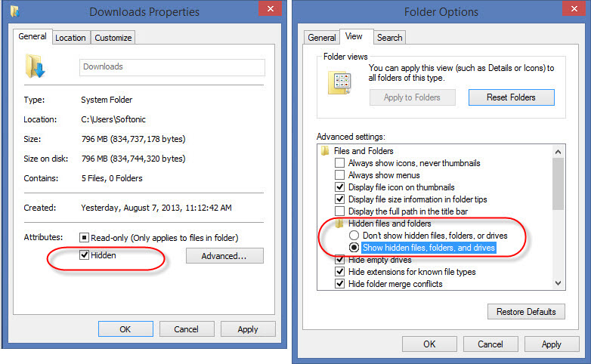This screenshot has height=364, width=591.
Task: Select Don't show hidden files radio button
Action: (354, 236)
